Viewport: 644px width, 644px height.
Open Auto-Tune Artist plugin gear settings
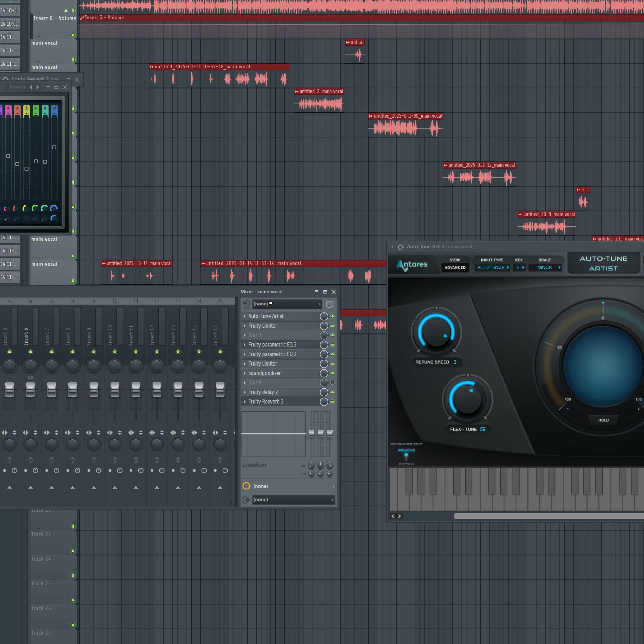[400, 247]
